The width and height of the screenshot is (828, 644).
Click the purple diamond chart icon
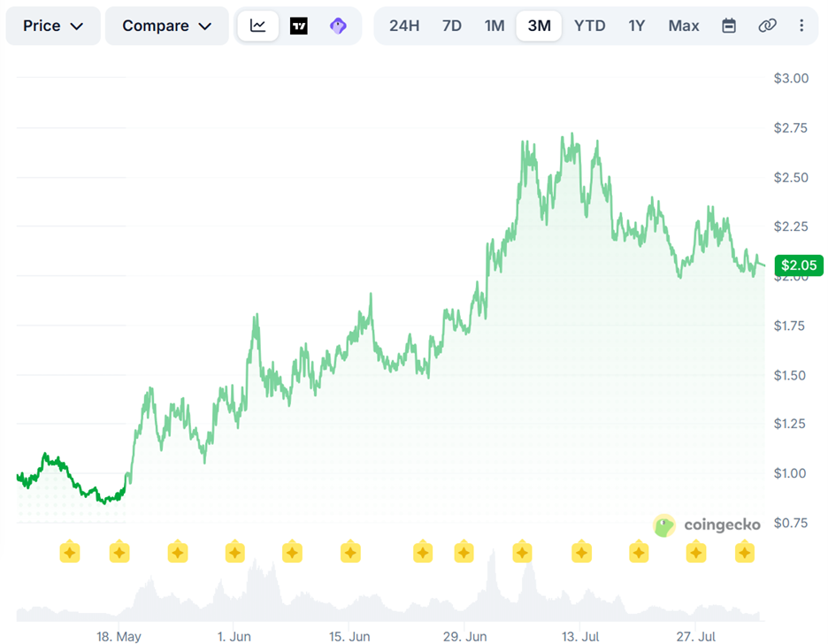click(338, 26)
